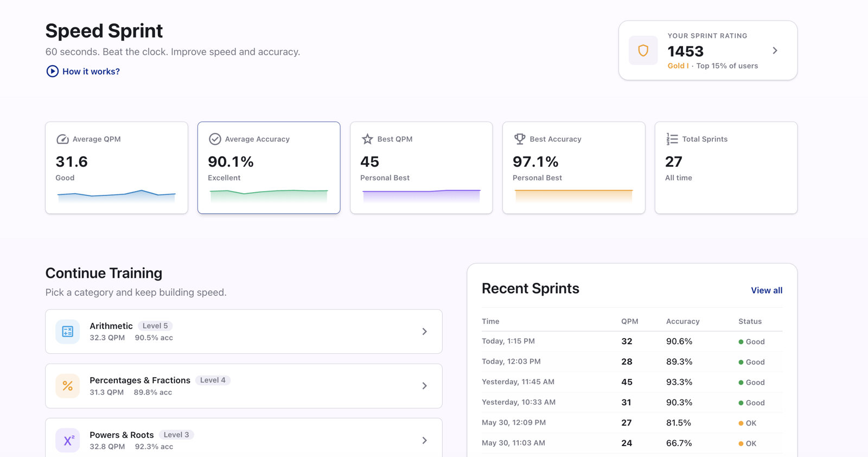The width and height of the screenshot is (868, 457).
Task: Click the speedometer icon on Average QPM
Action: click(62, 139)
